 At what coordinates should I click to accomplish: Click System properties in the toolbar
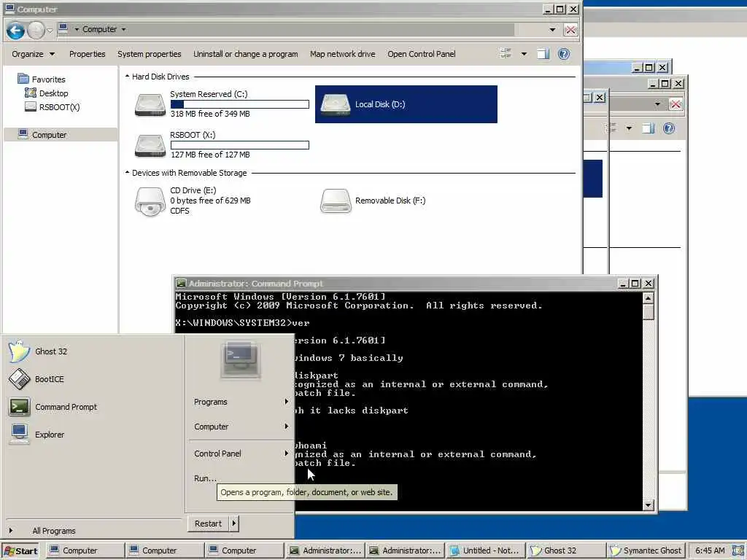149,54
